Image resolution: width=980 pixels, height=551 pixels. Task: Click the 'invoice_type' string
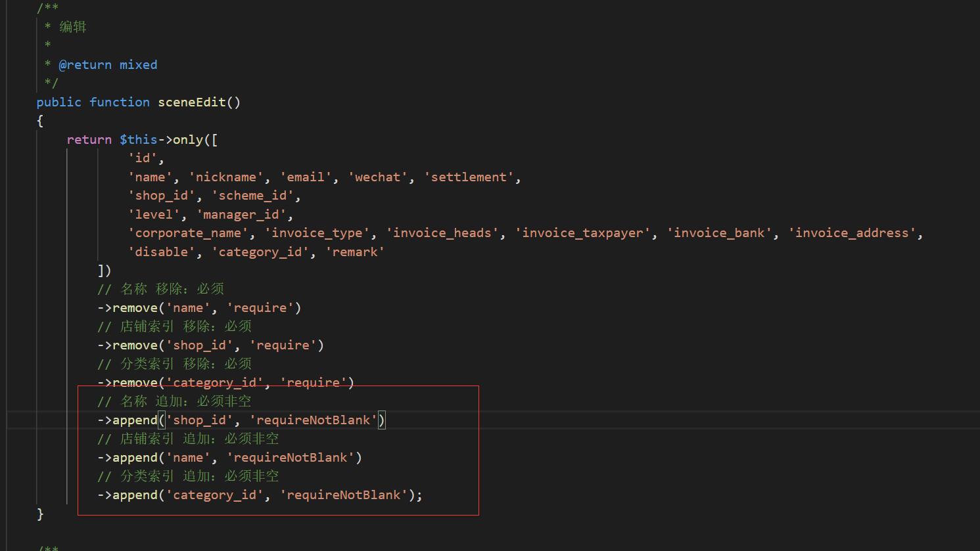317,233
